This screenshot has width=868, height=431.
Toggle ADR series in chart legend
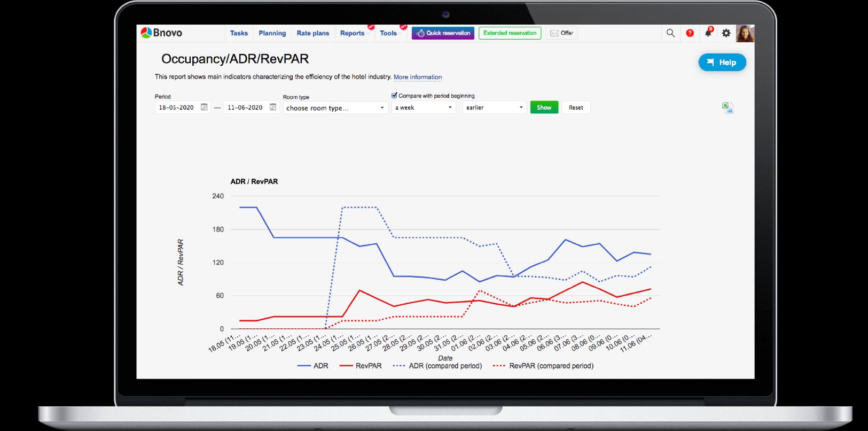(313, 366)
